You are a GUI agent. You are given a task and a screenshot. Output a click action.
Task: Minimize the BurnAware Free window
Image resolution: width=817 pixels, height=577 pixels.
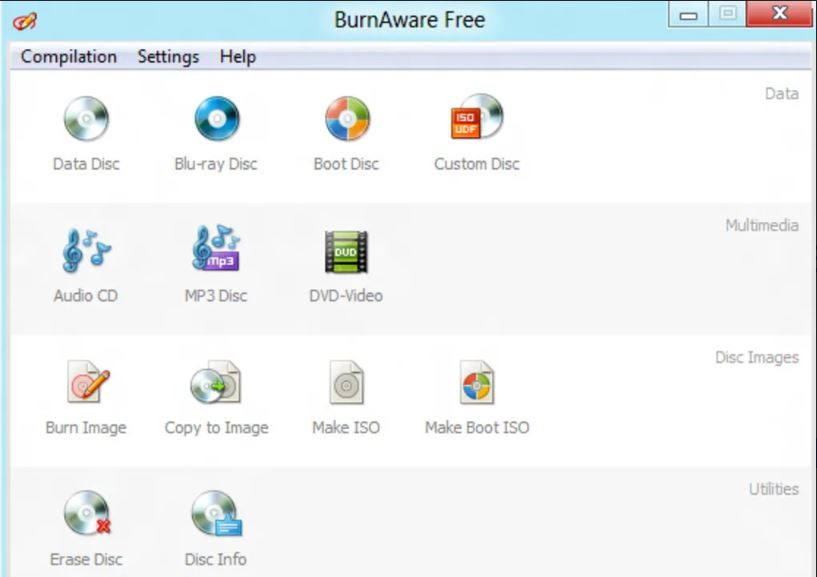click(688, 15)
